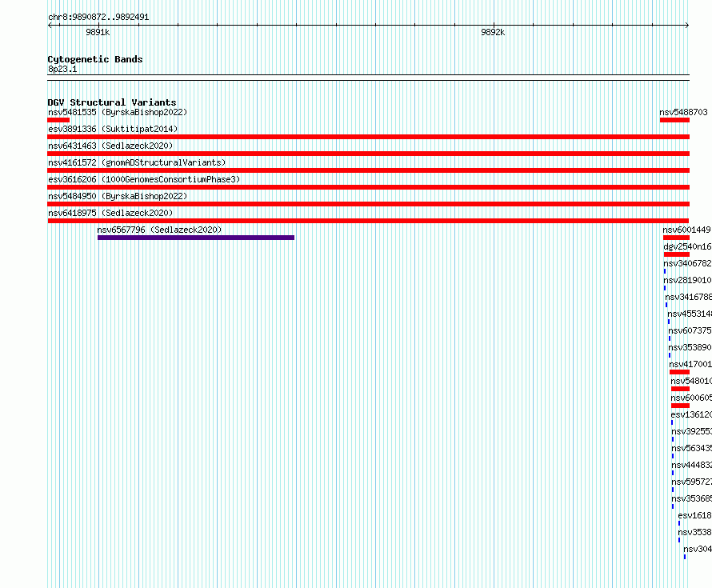This screenshot has height=588, width=712.
Task: Open variant nsv5481535 (ByrskaBishop2022) label
Action: pos(118,112)
